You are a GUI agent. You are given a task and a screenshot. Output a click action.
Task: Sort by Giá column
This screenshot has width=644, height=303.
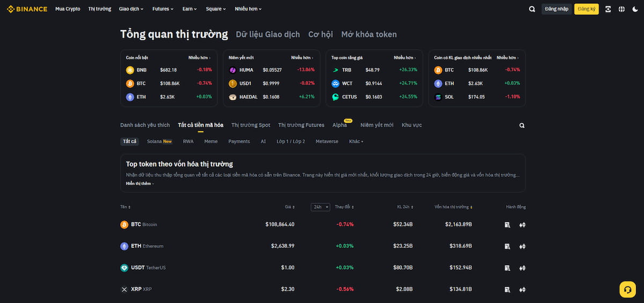pos(289,207)
